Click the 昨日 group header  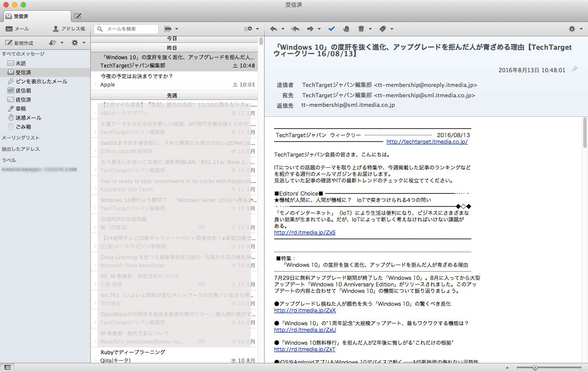click(x=174, y=48)
